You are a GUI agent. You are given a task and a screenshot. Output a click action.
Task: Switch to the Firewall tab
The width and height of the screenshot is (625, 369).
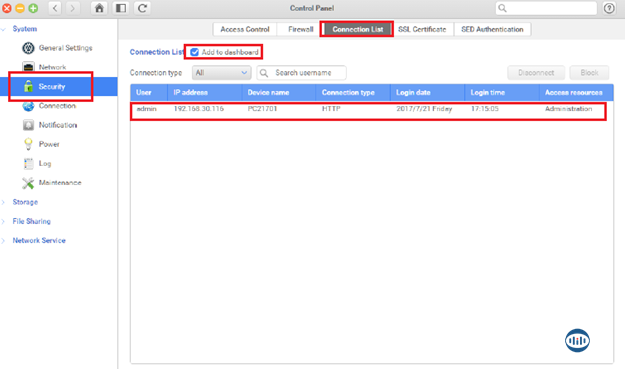click(x=301, y=29)
